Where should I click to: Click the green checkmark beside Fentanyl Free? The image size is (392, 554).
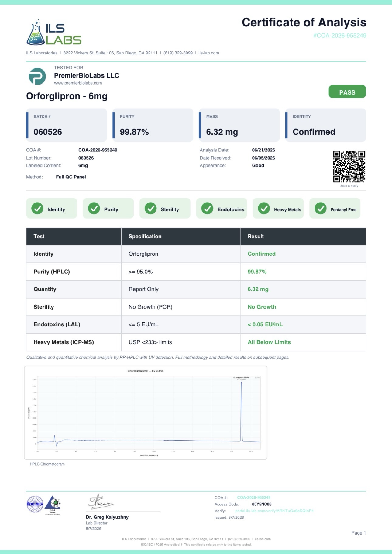[321, 209]
